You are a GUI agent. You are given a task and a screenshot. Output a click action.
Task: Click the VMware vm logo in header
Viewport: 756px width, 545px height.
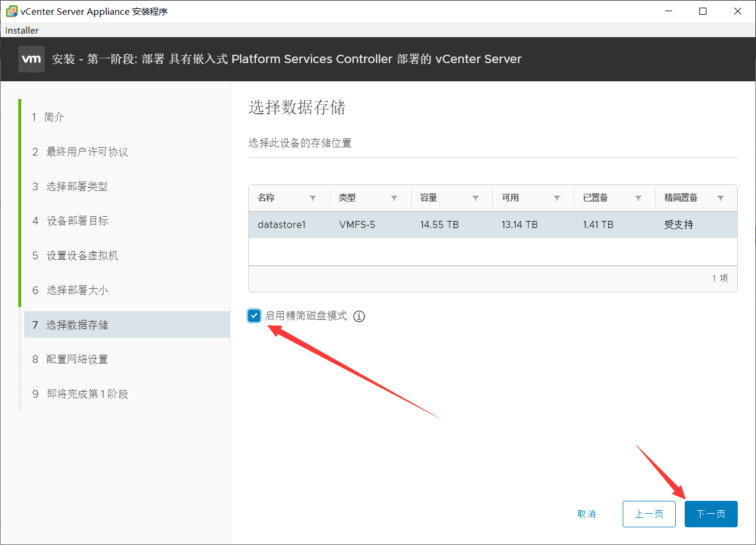coord(32,59)
